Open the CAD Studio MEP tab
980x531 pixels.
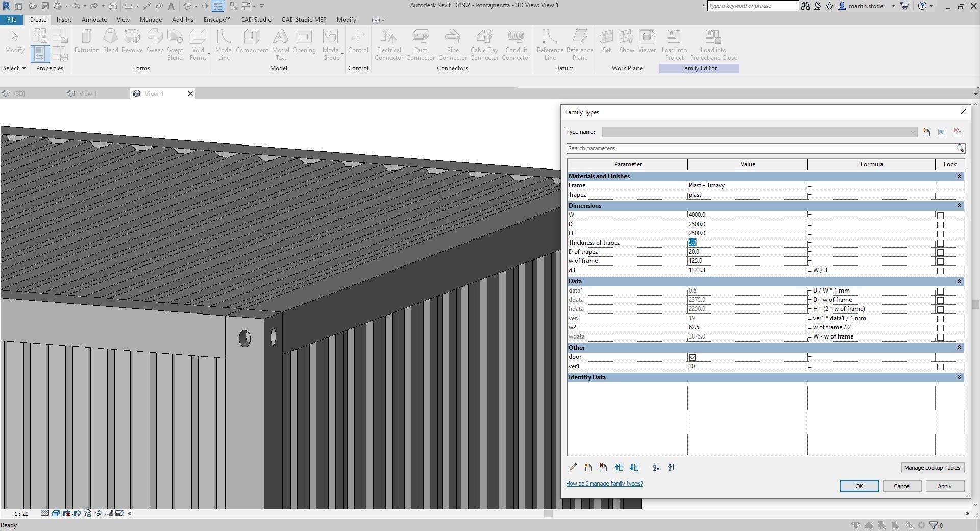coord(304,20)
